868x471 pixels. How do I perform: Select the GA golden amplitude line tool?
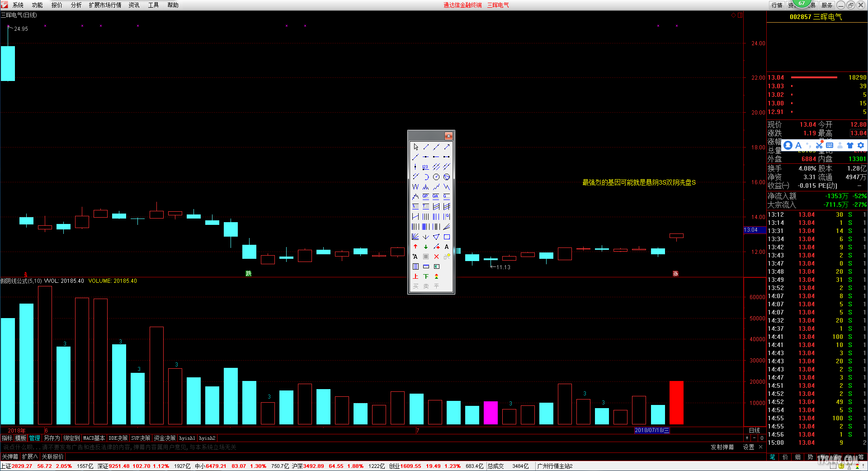436,197
